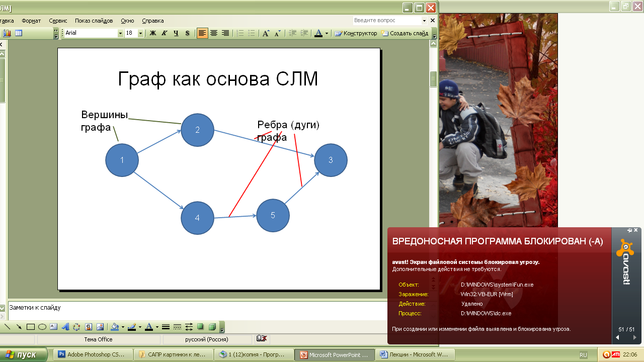Switch to Adobe Photoshop CS taskbar button
This screenshot has height=362, width=644.
pos(92,354)
